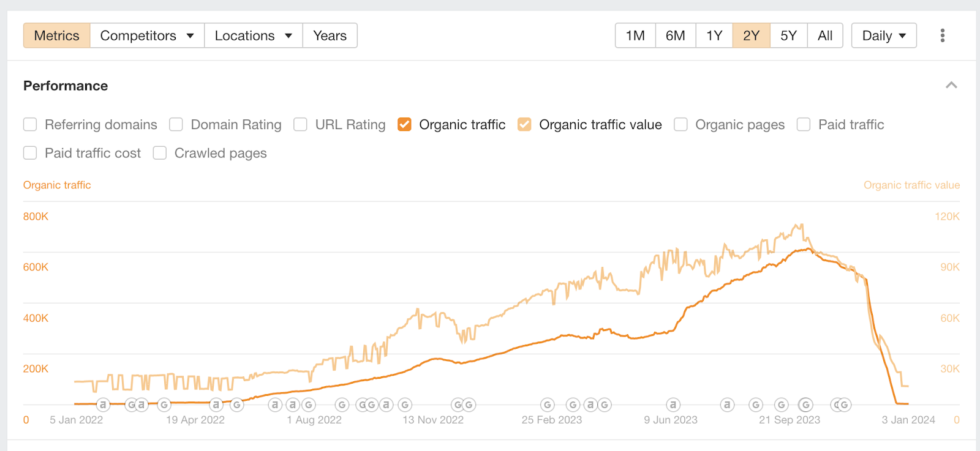Tick the Crawled pages checkbox
Screen dimensions: 980x451
tap(160, 153)
